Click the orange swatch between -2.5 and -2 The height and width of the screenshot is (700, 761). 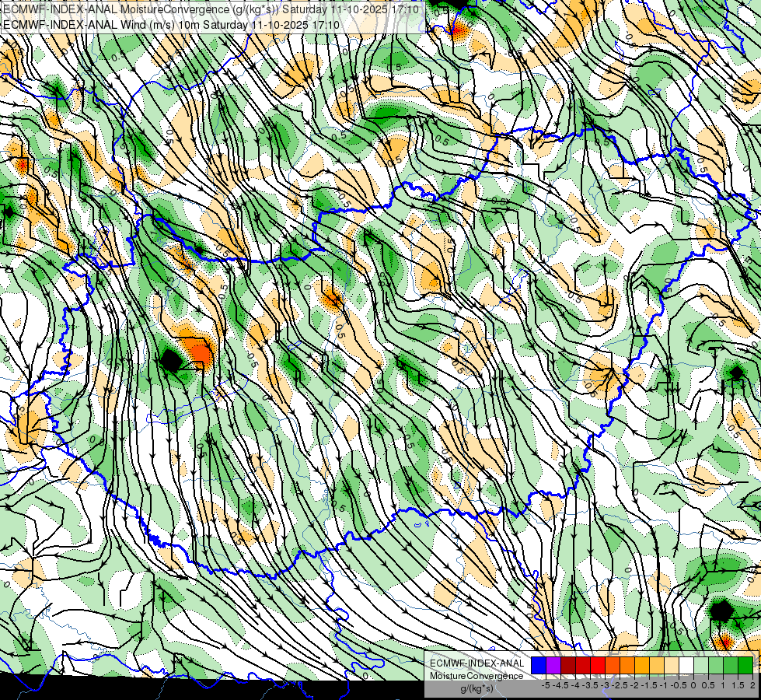[x=627, y=665]
